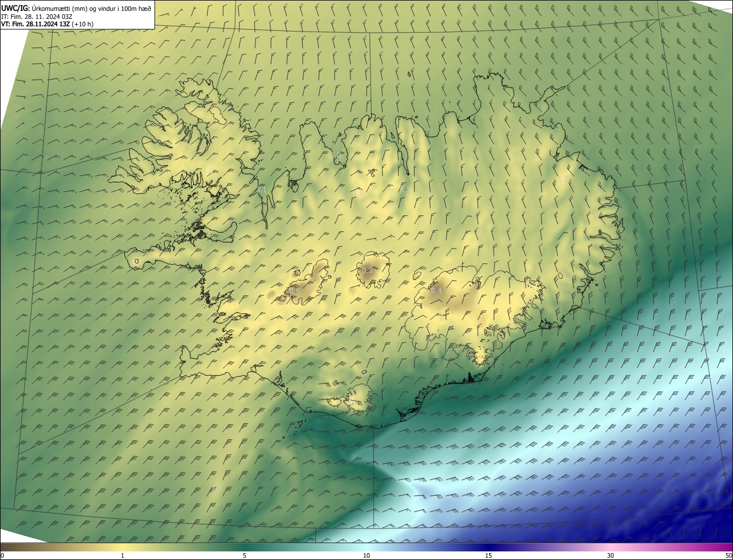
Task: Click the '0.4' value label on the map
Action: click(x=436, y=291)
